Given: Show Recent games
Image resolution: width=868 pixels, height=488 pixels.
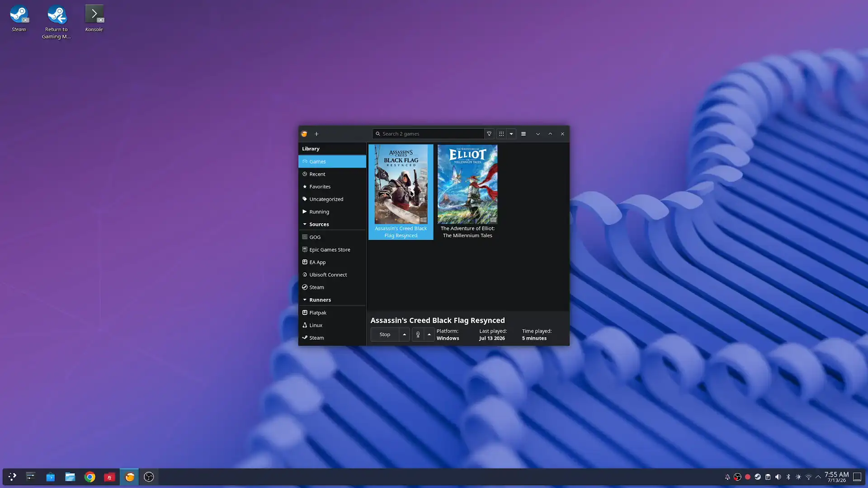Looking at the screenshot, I should 332,174.
